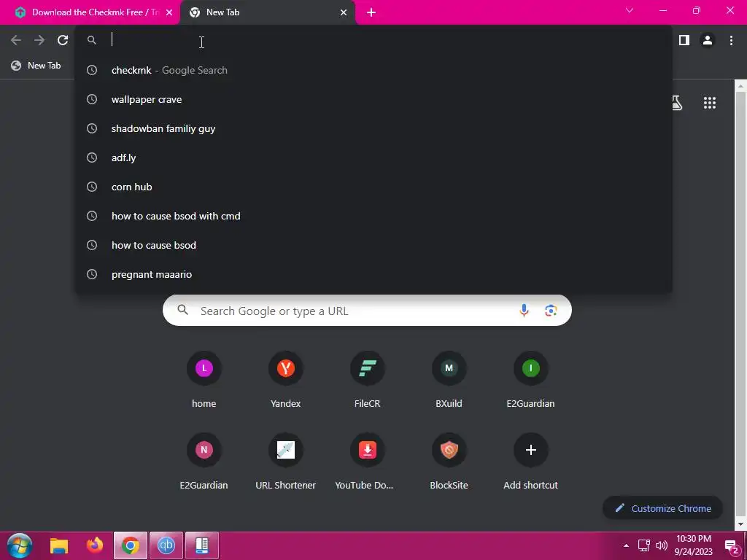Open the Search Labs flask icon
This screenshot has height=560, width=747.
click(676, 102)
